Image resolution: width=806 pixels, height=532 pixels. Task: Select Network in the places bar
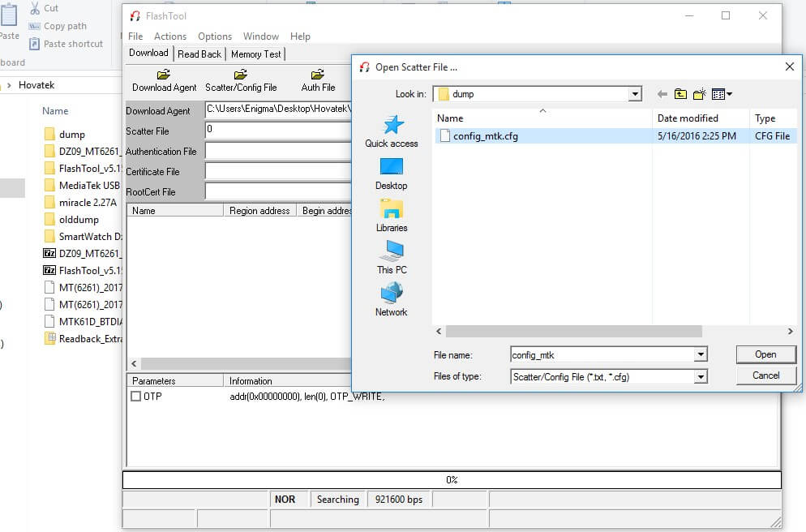pos(391,301)
